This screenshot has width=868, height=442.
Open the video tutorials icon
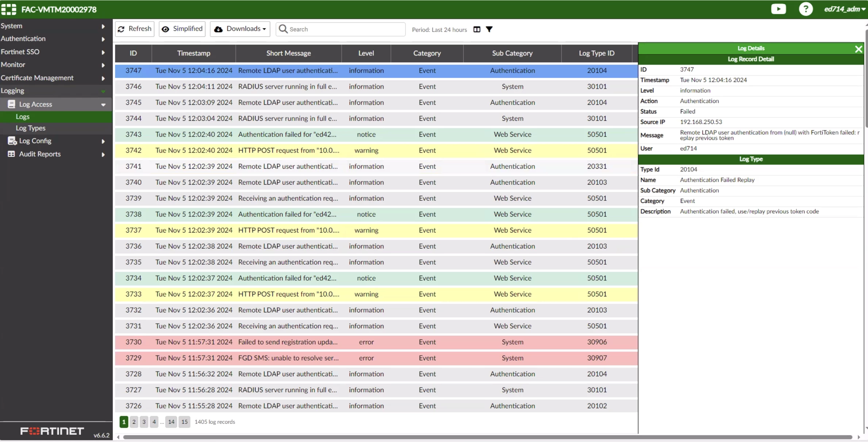pyautogui.click(x=778, y=9)
